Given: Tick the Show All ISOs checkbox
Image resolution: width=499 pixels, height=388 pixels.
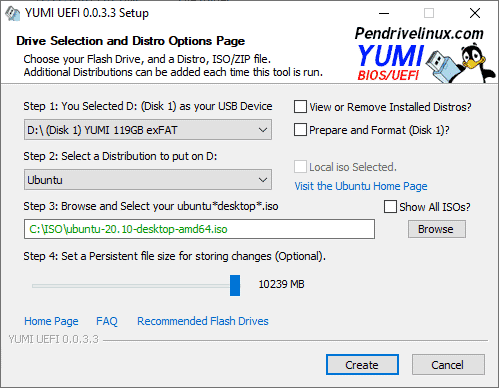Looking at the screenshot, I should point(390,207).
